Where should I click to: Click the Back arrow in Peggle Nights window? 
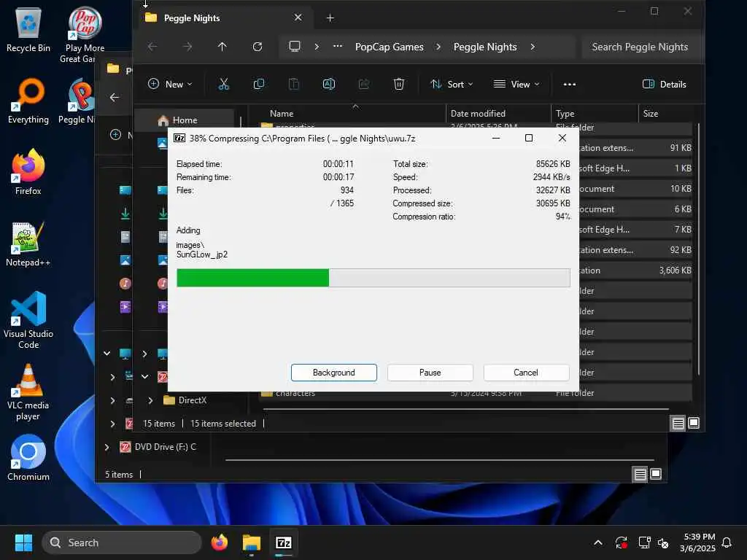(152, 47)
